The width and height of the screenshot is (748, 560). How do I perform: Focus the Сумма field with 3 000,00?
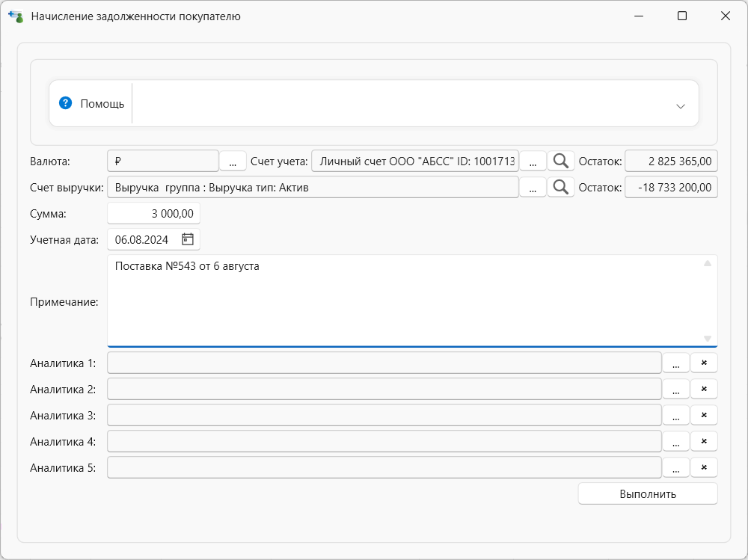(x=153, y=214)
